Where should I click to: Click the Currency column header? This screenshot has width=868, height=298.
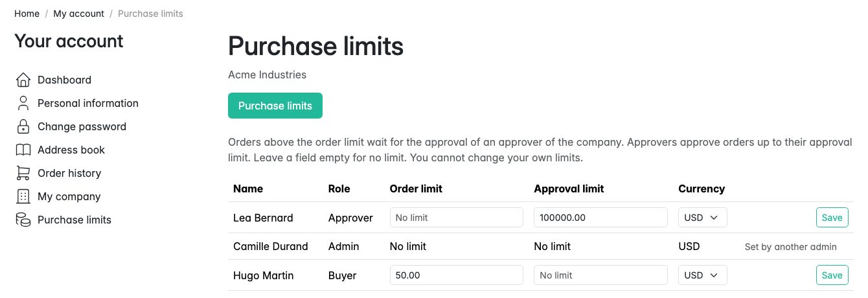[702, 189]
